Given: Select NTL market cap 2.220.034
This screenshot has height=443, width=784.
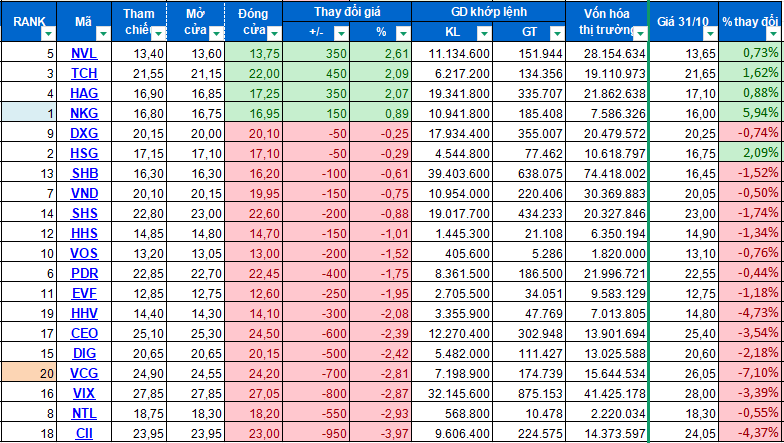Looking at the screenshot, I should point(607,414).
